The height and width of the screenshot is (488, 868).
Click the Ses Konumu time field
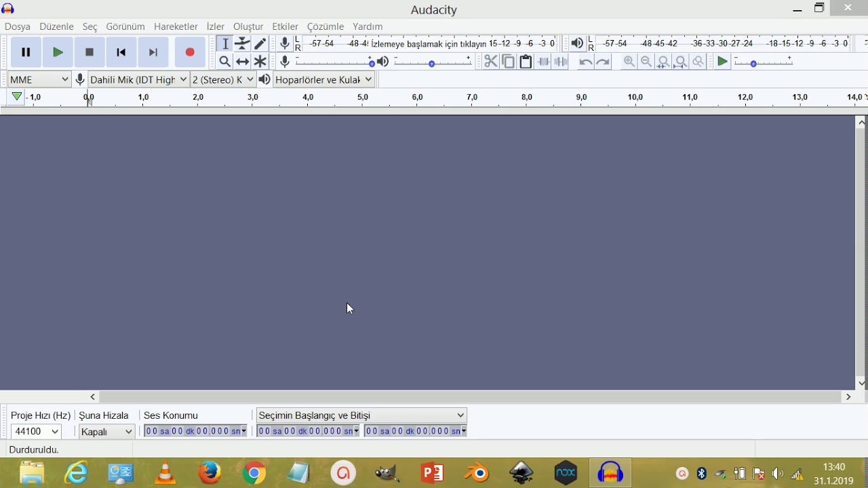(195, 431)
